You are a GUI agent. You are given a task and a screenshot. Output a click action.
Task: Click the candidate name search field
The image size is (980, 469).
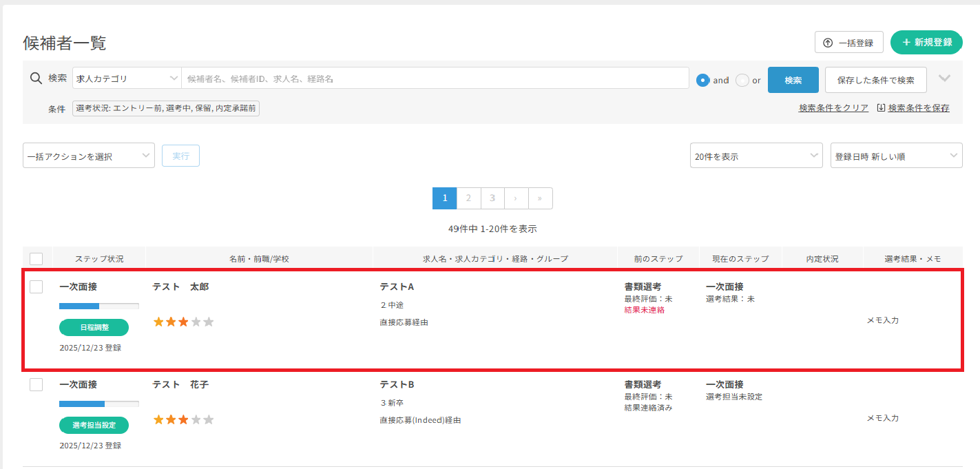tap(435, 79)
